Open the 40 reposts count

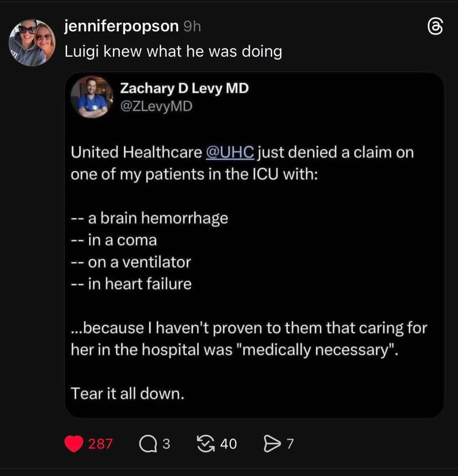point(229,444)
